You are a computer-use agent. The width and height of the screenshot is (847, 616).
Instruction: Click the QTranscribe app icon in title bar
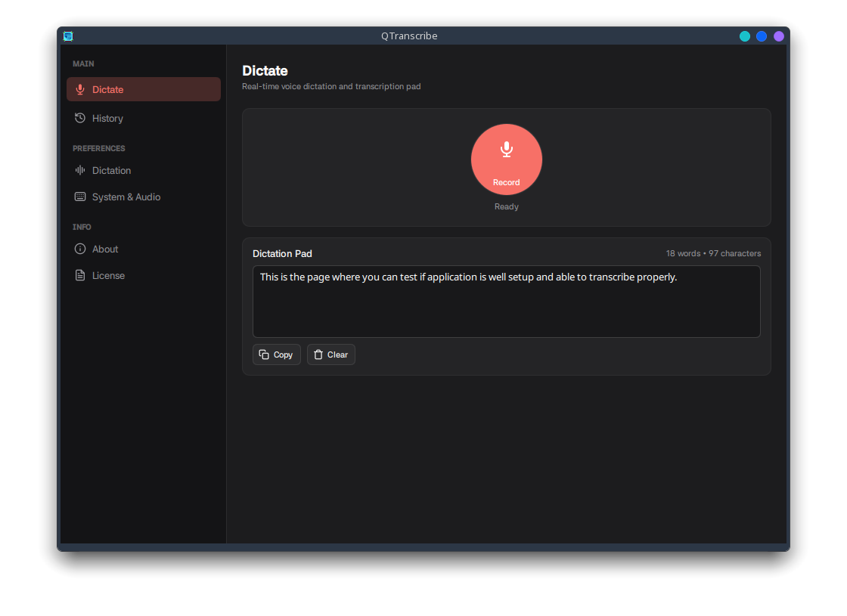point(68,36)
